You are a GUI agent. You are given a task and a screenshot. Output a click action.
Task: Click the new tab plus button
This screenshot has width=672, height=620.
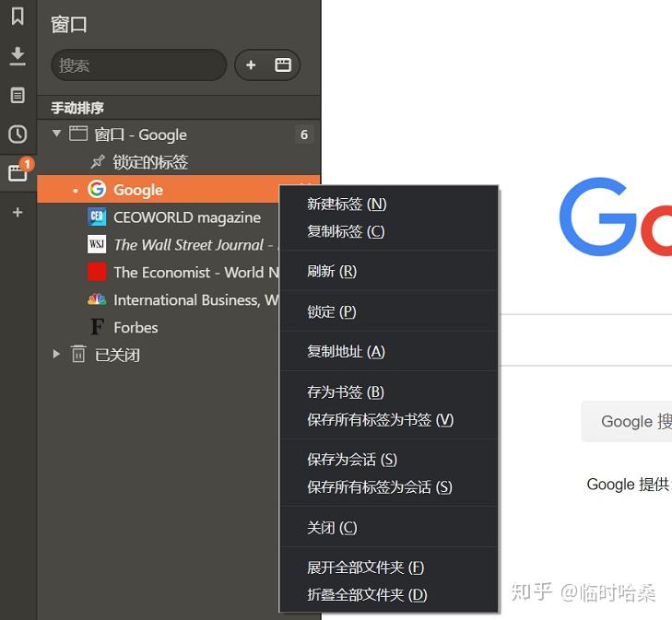[251, 65]
